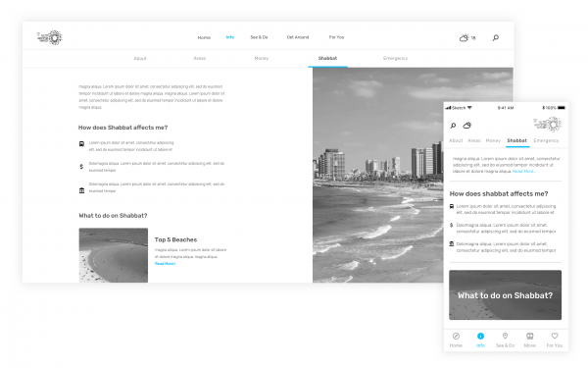Open the Home menu item on desktop
Screen dimensions: 588x368
click(204, 37)
